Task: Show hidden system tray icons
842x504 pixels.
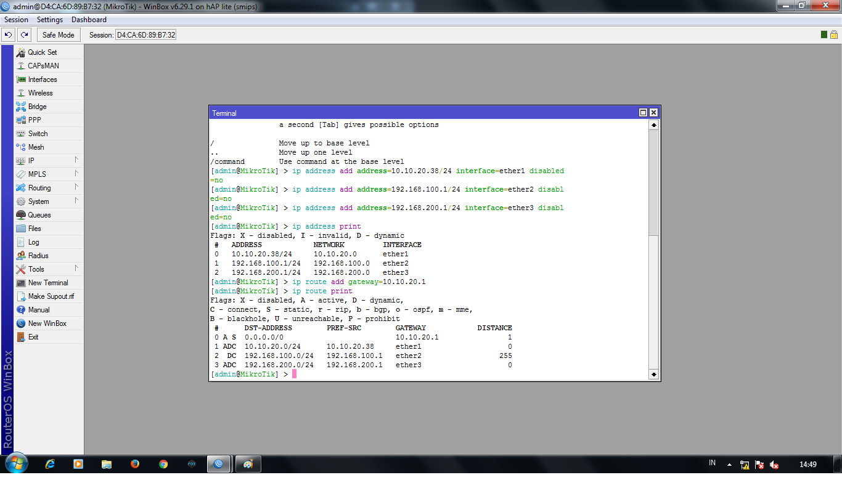Action: click(730, 465)
